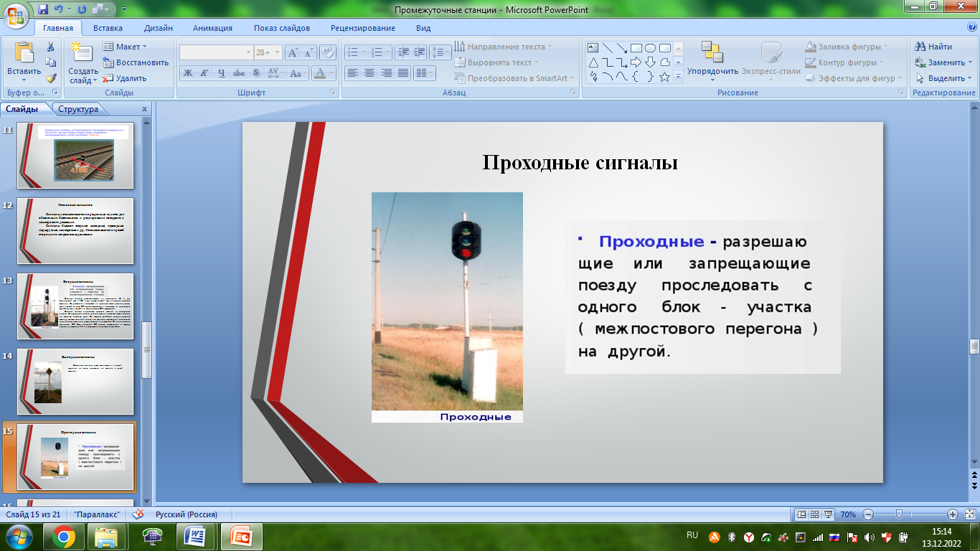The width and height of the screenshot is (980, 551).
Task: Click the zoom in plus button
Action: click(x=952, y=514)
